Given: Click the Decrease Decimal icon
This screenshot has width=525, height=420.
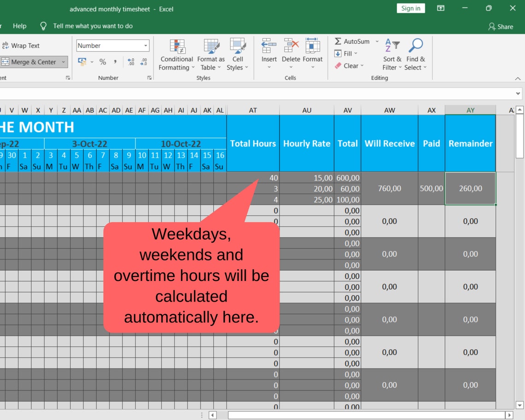Looking at the screenshot, I should tap(143, 61).
